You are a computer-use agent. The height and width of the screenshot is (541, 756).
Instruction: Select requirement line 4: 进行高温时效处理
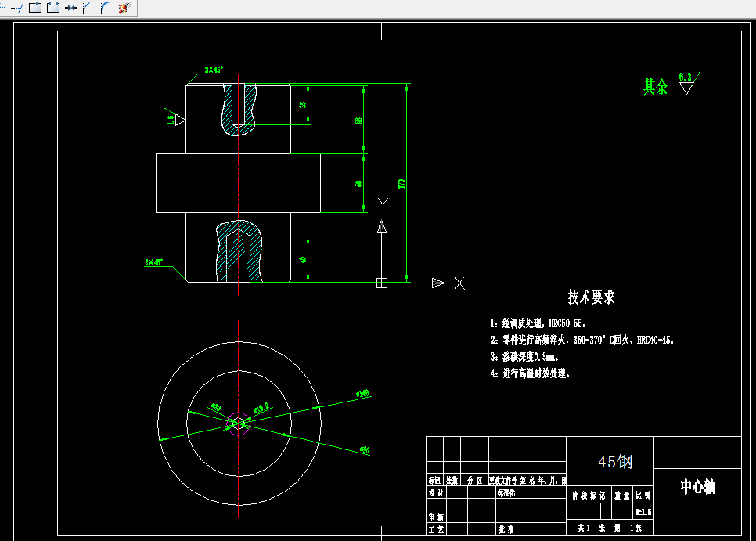(530, 373)
